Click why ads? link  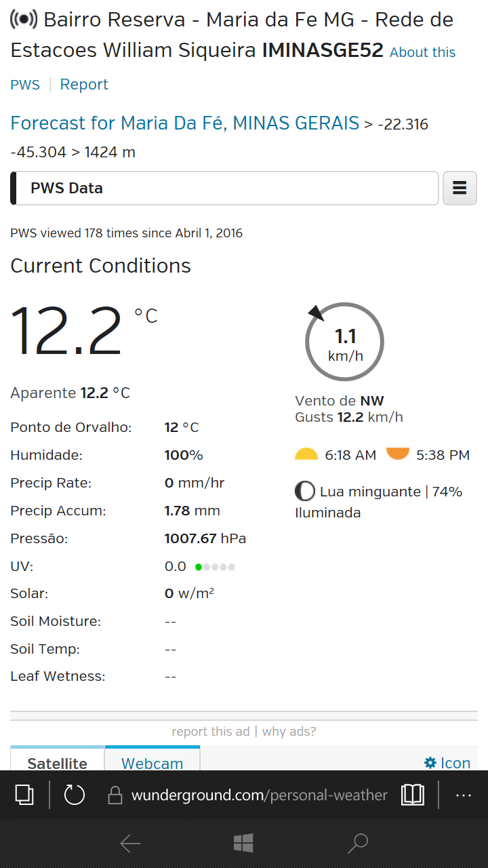coord(289,732)
